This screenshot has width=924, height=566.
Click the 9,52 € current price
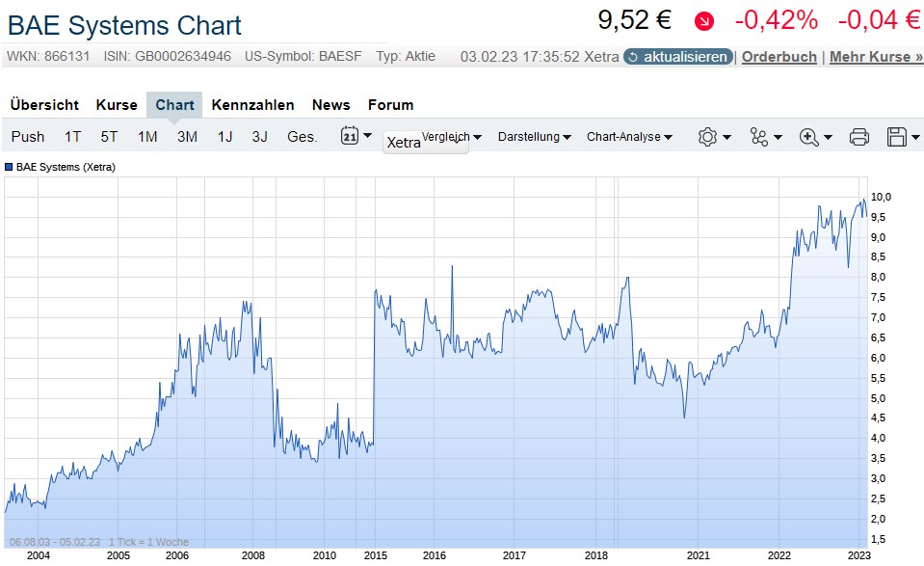[x=635, y=20]
